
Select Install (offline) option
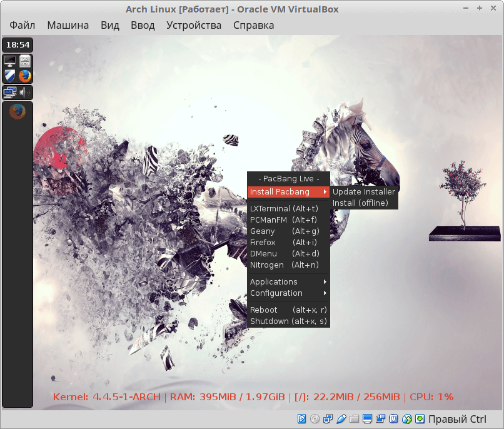point(360,203)
